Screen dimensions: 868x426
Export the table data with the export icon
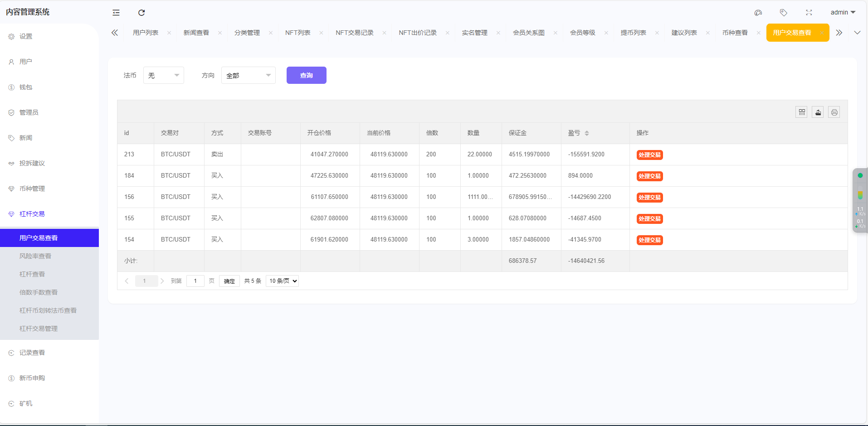(818, 112)
